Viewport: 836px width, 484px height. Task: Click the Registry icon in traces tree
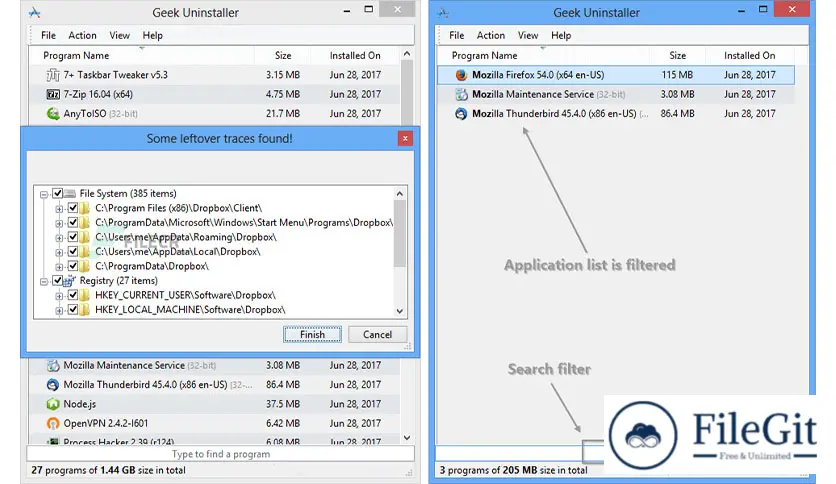coord(69,281)
